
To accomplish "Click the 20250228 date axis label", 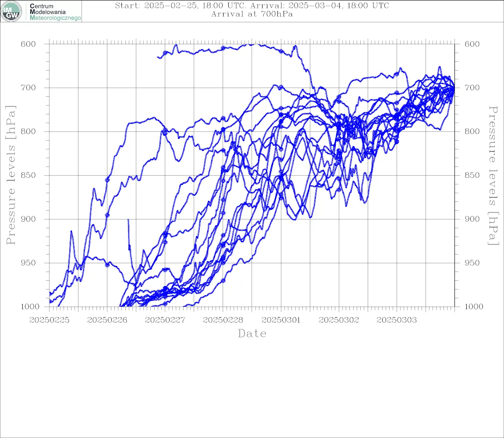I will (223, 320).
